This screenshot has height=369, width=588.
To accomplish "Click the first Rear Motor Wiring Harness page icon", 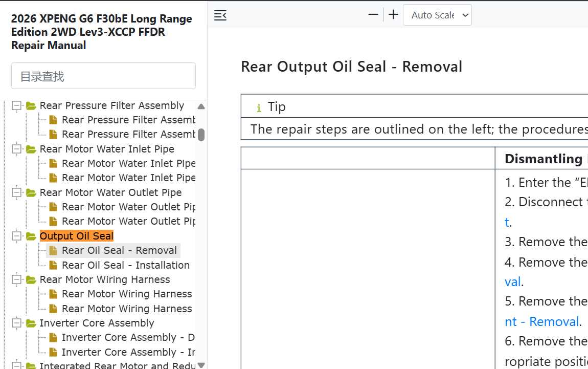I will pos(53,294).
